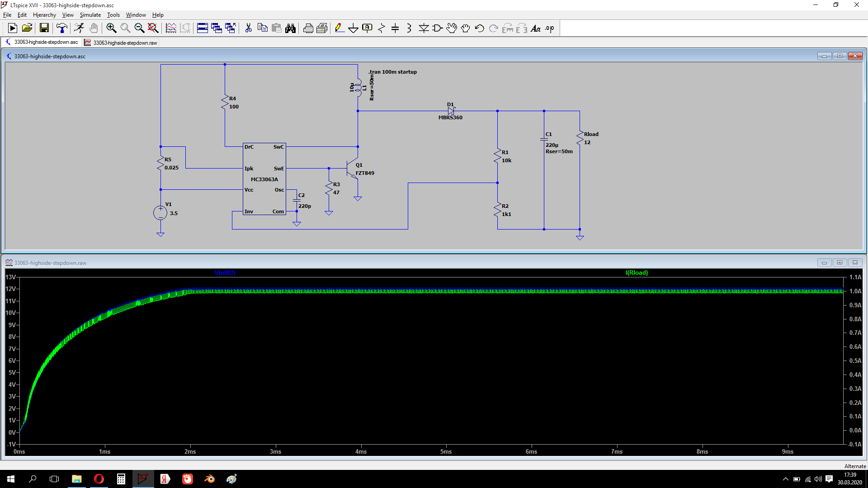
Task: Click the Rload resistor label
Action: pos(591,134)
